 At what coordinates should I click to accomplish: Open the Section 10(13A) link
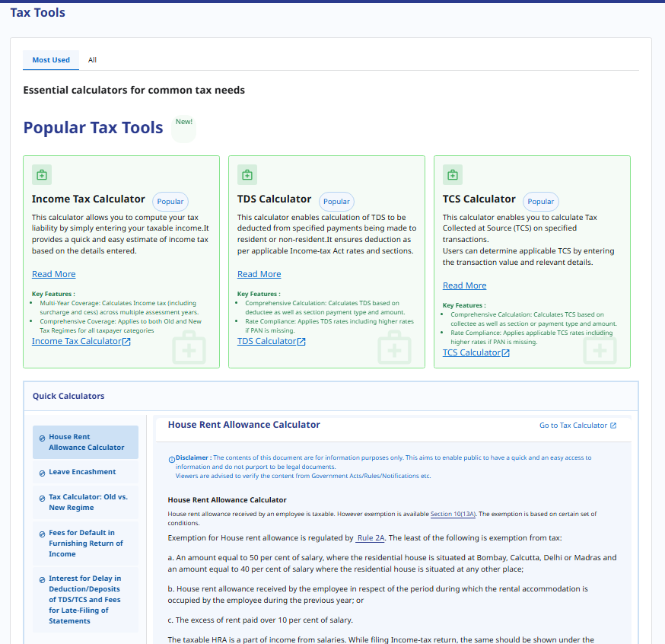coord(453,514)
